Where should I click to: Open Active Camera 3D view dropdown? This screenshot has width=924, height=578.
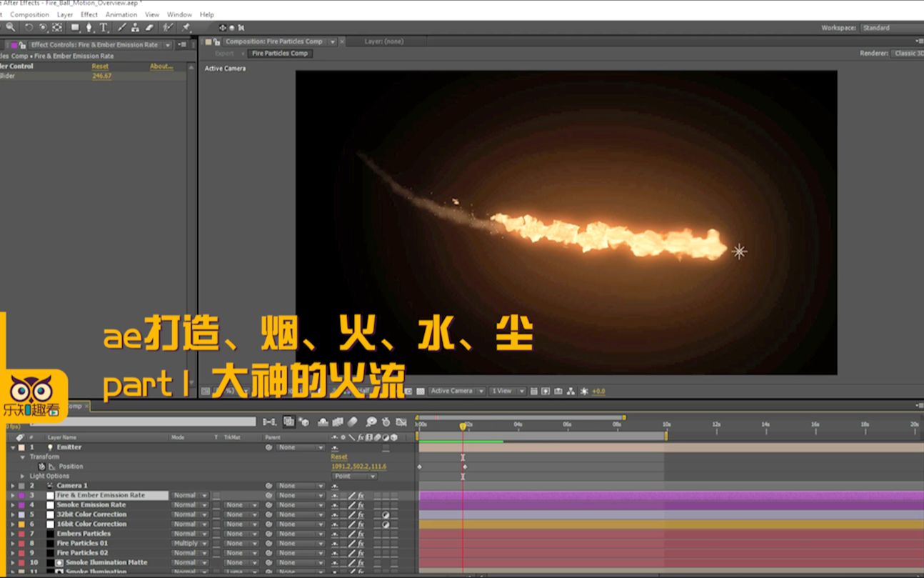[456, 391]
